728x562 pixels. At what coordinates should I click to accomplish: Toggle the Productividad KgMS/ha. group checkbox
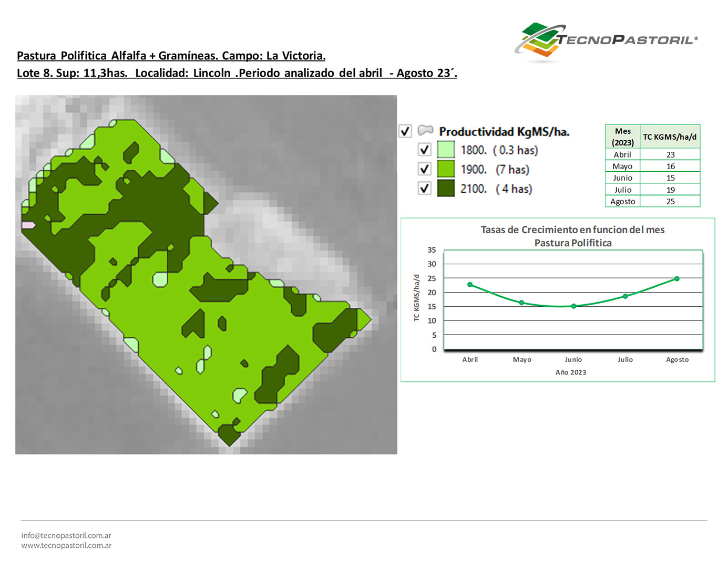click(405, 131)
